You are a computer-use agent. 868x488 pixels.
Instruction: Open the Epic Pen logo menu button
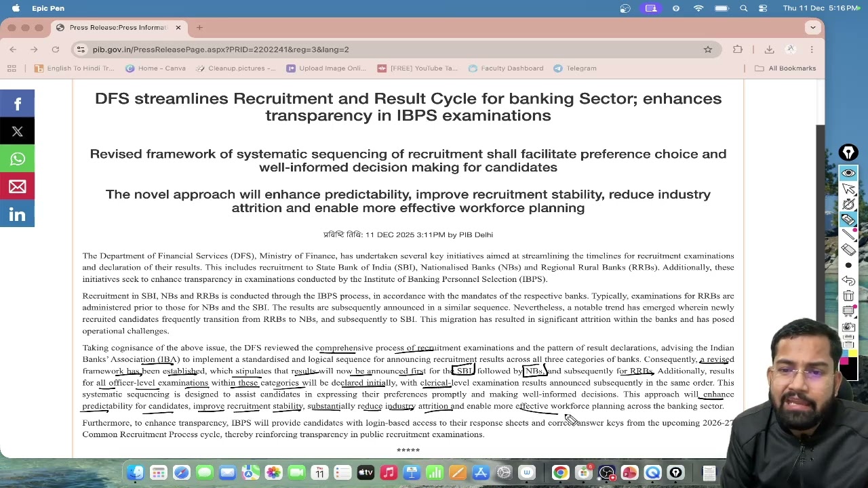tap(848, 153)
